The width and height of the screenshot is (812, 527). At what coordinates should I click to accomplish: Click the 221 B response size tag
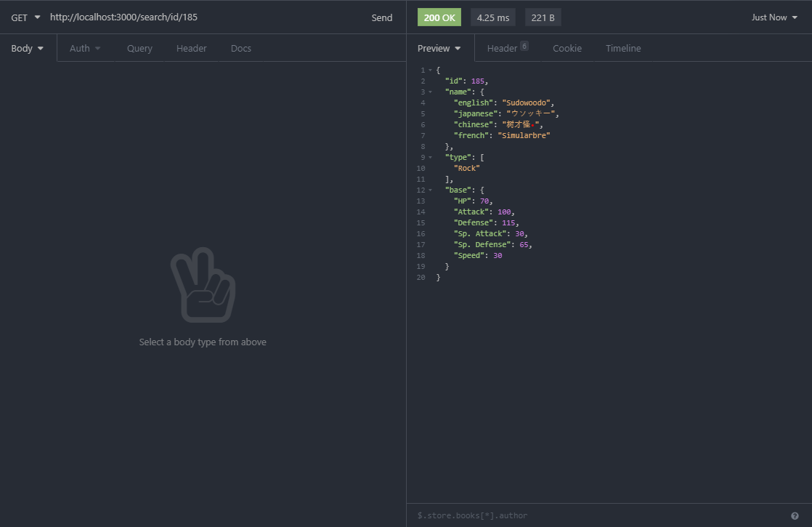[x=543, y=17]
